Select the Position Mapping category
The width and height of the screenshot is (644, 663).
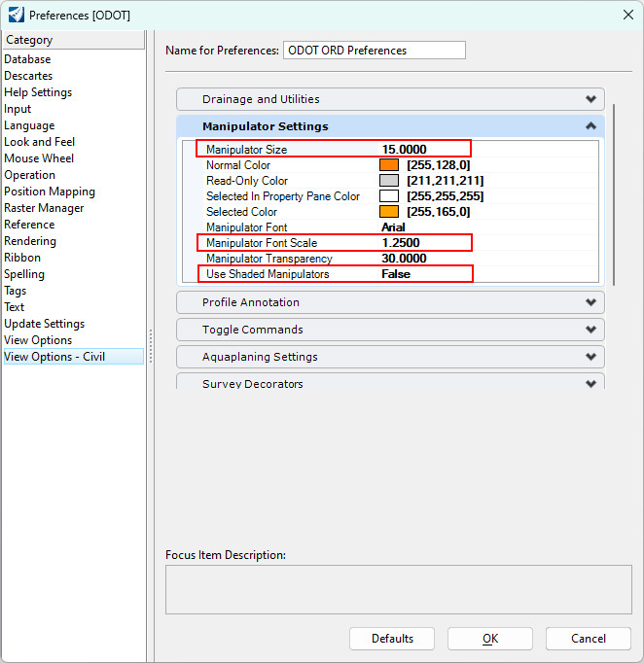coord(50,192)
